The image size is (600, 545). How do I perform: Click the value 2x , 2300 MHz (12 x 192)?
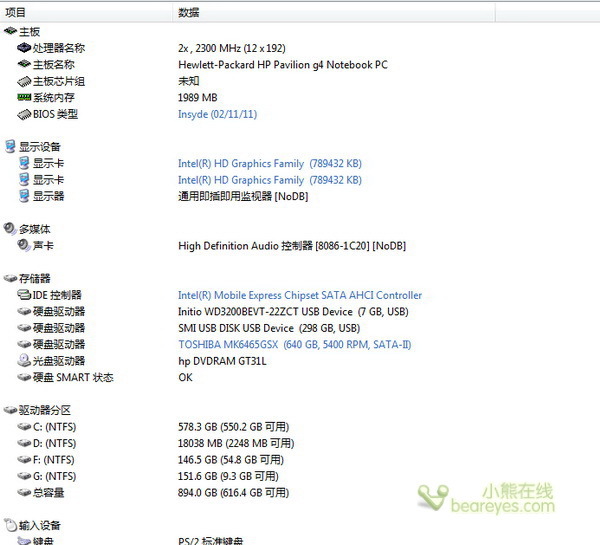(x=232, y=48)
